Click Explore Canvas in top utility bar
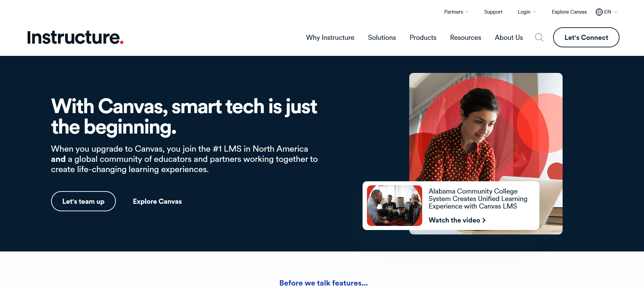The image size is (644, 291). [569, 12]
